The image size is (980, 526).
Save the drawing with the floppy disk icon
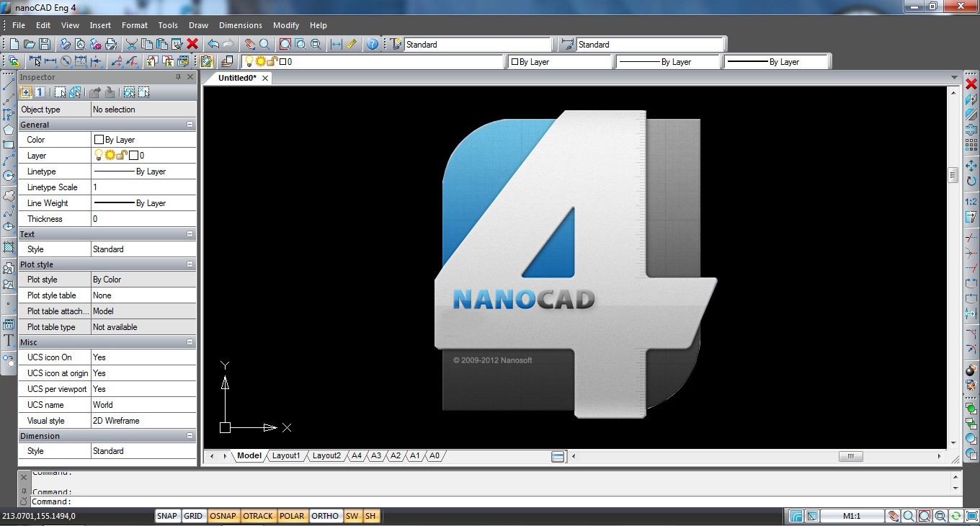tap(45, 44)
